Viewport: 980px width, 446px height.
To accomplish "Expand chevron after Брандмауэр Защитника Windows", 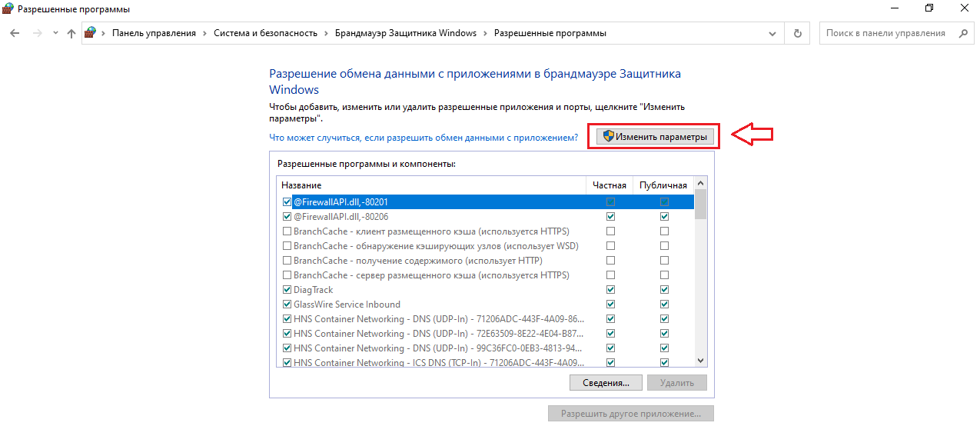I will coord(485,33).
